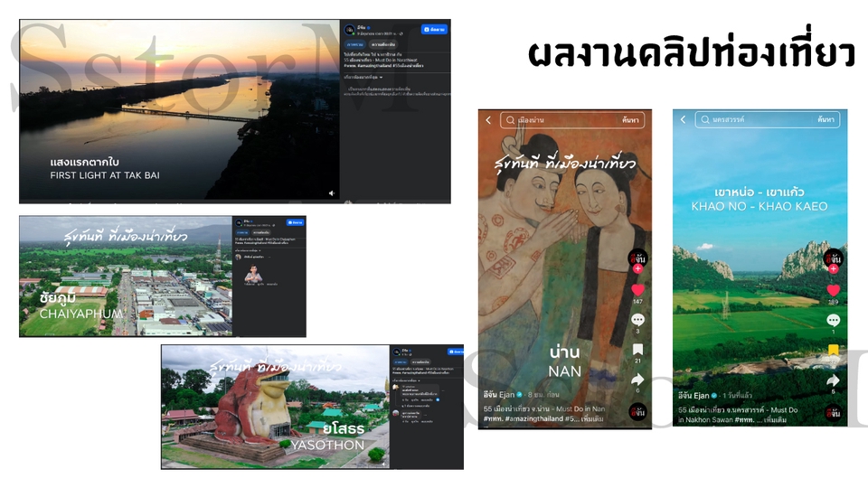Click the blue follow button on Yasothon post
This screenshot has width=868, height=488.
[456, 352]
